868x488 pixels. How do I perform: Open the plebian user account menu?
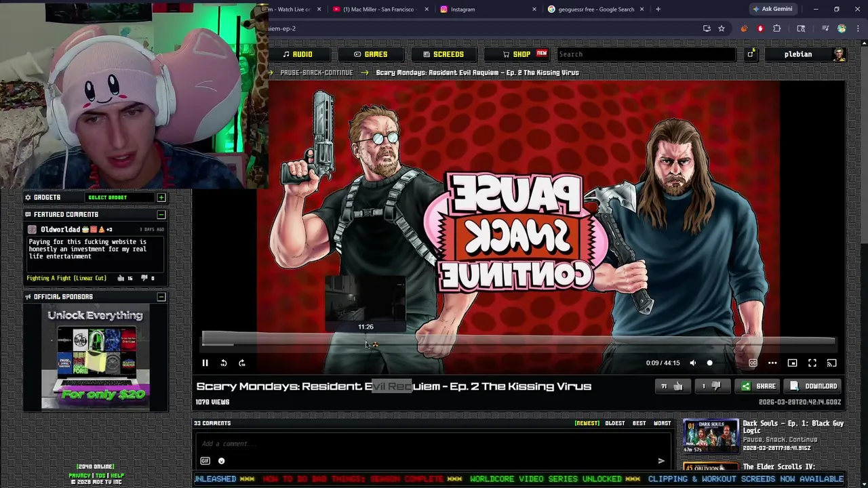(805, 54)
